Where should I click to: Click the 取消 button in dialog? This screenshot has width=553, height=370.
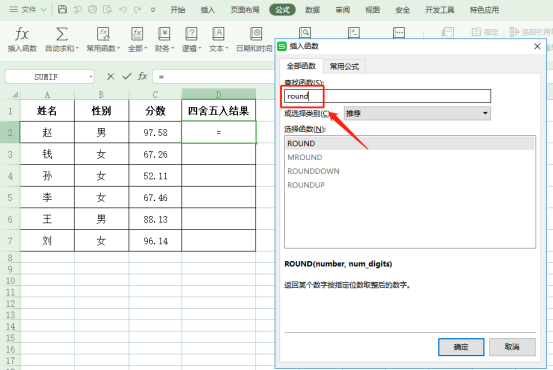coord(512,347)
